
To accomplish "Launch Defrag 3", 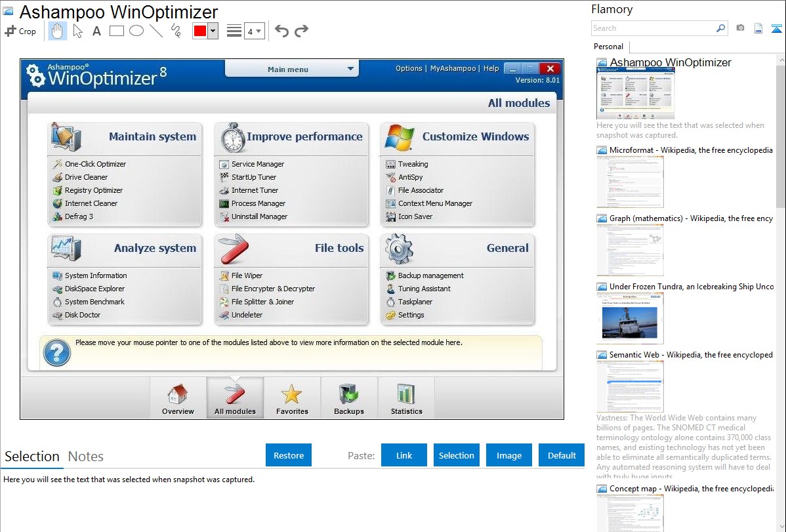I will pyautogui.click(x=73, y=216).
